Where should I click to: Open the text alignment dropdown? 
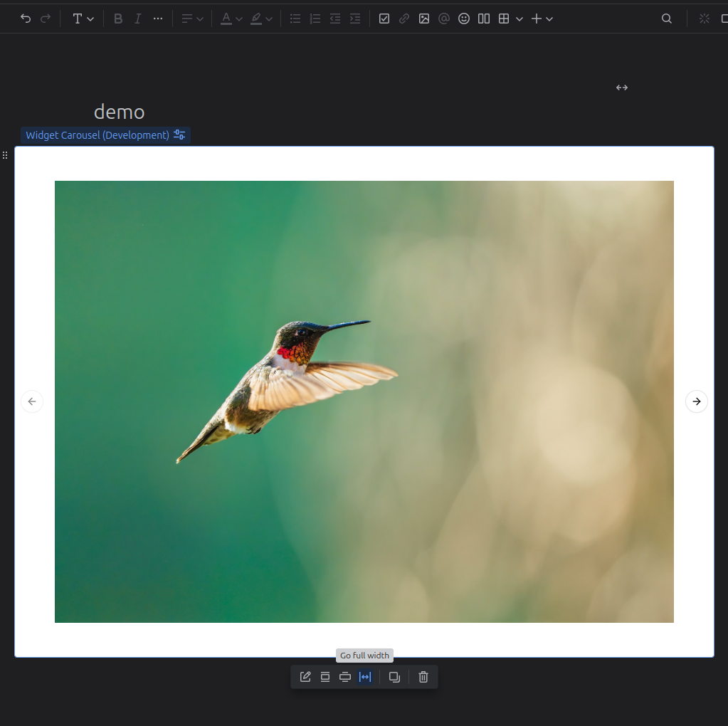pyautogui.click(x=192, y=19)
